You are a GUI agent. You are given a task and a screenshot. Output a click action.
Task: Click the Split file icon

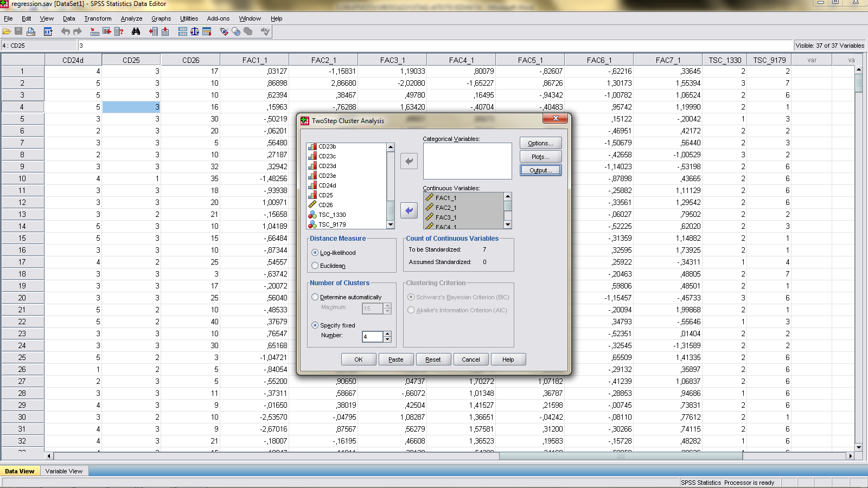click(x=183, y=31)
